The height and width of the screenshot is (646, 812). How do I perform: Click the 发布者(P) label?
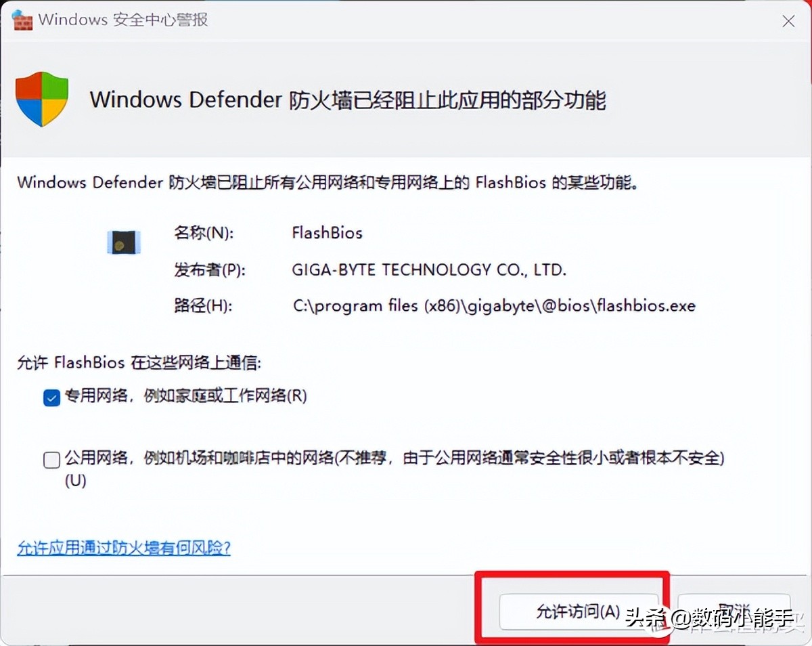[x=209, y=270]
